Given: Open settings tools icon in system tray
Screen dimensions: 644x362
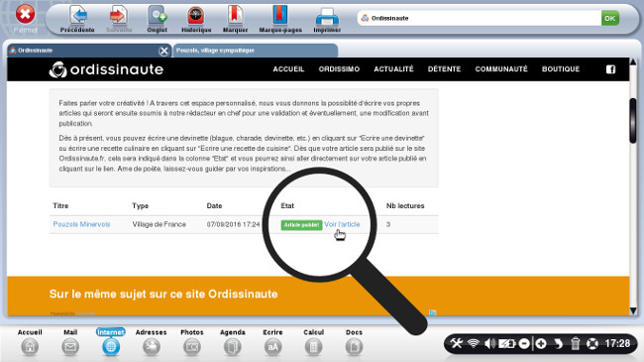Looking at the screenshot, I should [x=457, y=343].
